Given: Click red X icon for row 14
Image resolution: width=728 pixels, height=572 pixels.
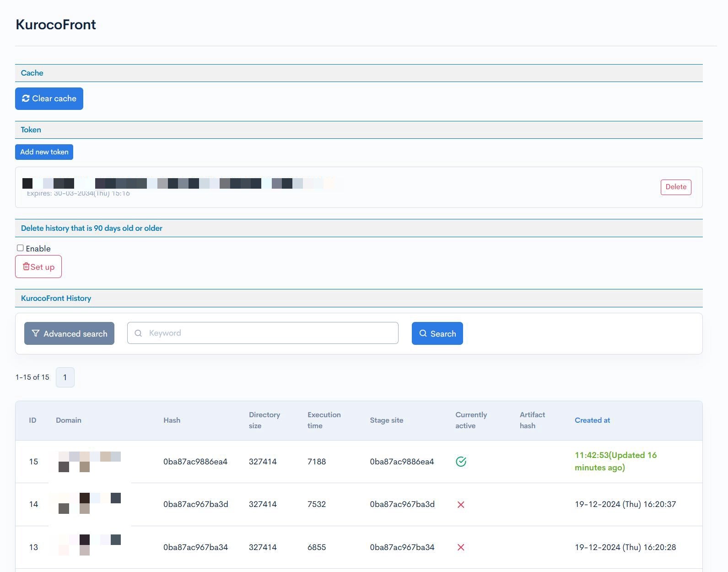Looking at the screenshot, I should pyautogui.click(x=461, y=505).
